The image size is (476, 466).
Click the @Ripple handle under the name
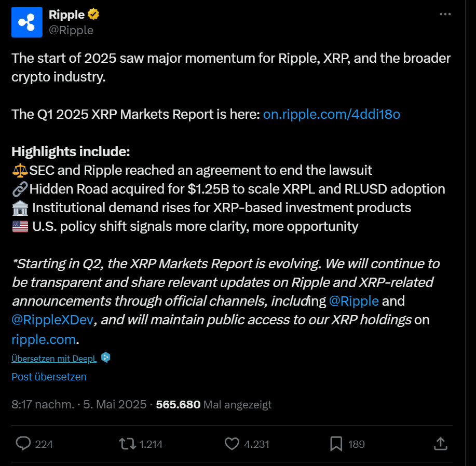(71, 30)
